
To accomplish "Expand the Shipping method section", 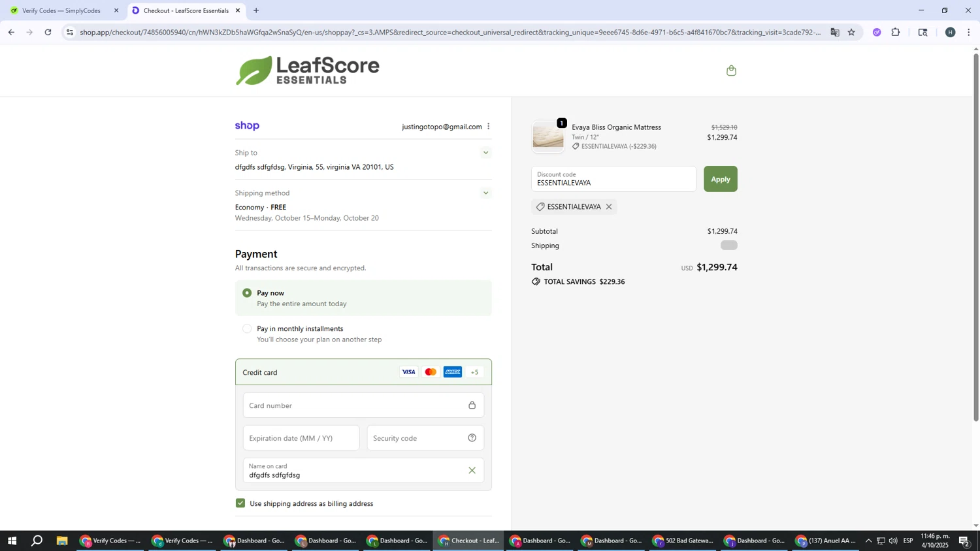I will click(485, 193).
